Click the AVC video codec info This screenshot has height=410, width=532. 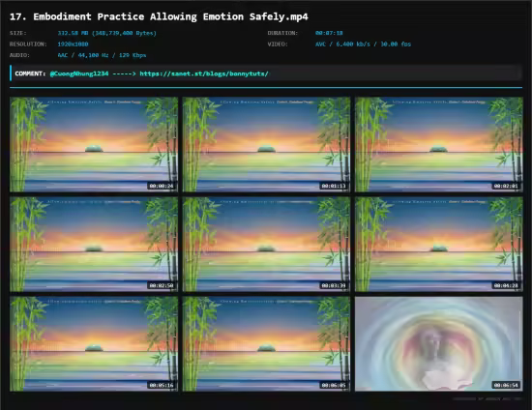(x=363, y=44)
